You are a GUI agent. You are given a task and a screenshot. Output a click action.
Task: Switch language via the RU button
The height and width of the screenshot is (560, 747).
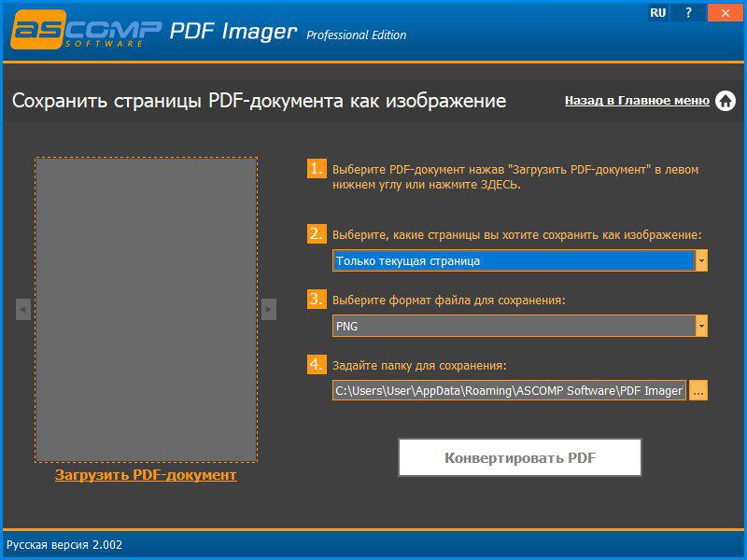tap(658, 13)
